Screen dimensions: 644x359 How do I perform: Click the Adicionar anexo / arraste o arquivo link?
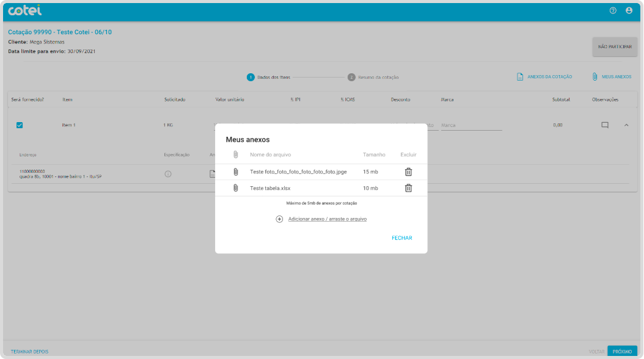point(327,219)
